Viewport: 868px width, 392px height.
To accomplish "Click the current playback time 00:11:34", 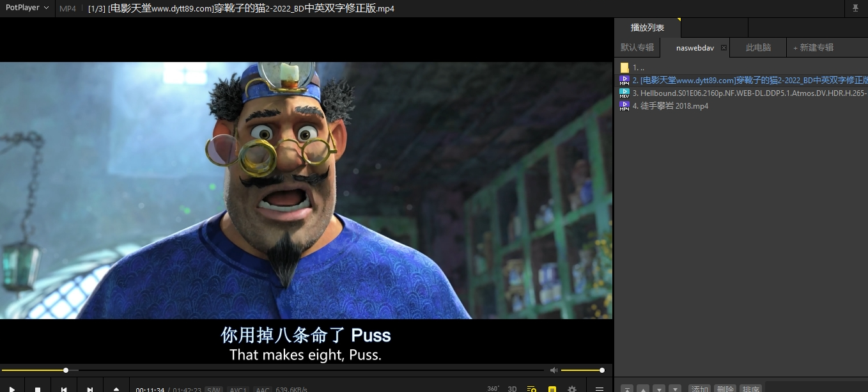I will (150, 389).
